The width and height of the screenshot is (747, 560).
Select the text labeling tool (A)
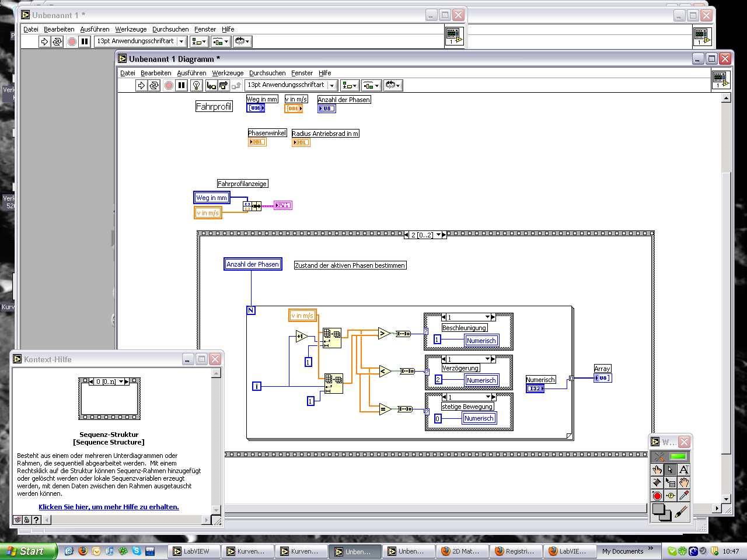(683, 470)
